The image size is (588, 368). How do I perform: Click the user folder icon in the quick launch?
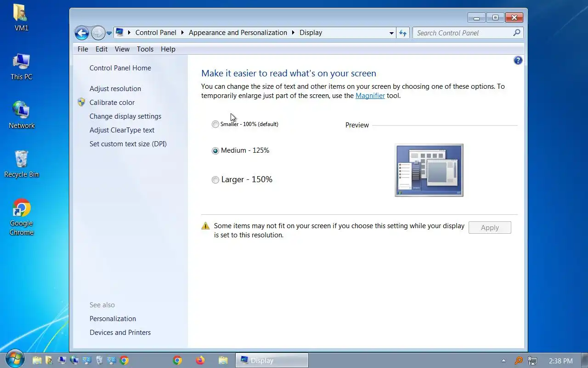point(49,360)
